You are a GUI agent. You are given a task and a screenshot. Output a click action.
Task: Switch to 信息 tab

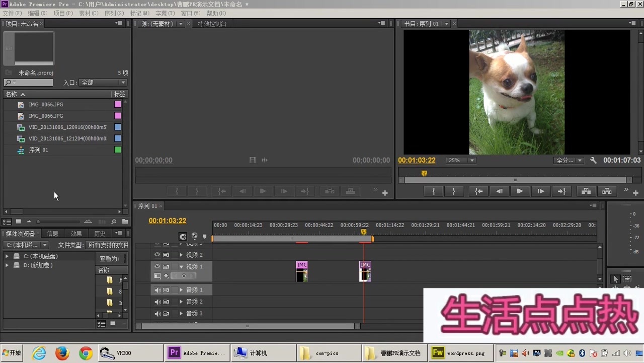pos(52,234)
